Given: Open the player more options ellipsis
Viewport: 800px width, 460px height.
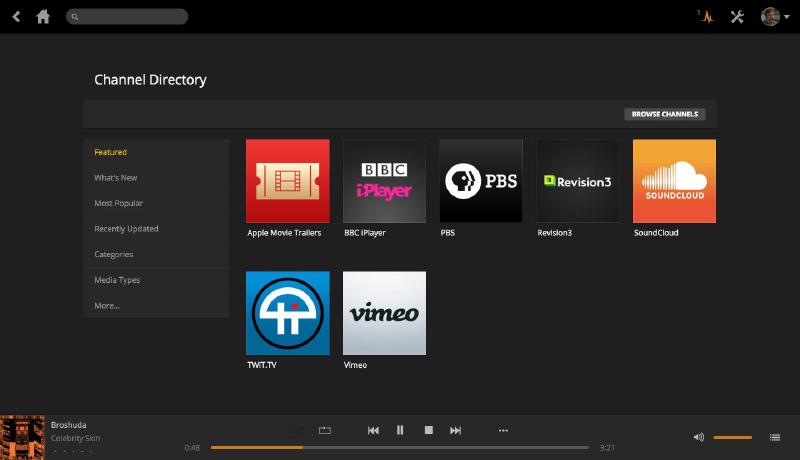Looking at the screenshot, I should (x=504, y=430).
